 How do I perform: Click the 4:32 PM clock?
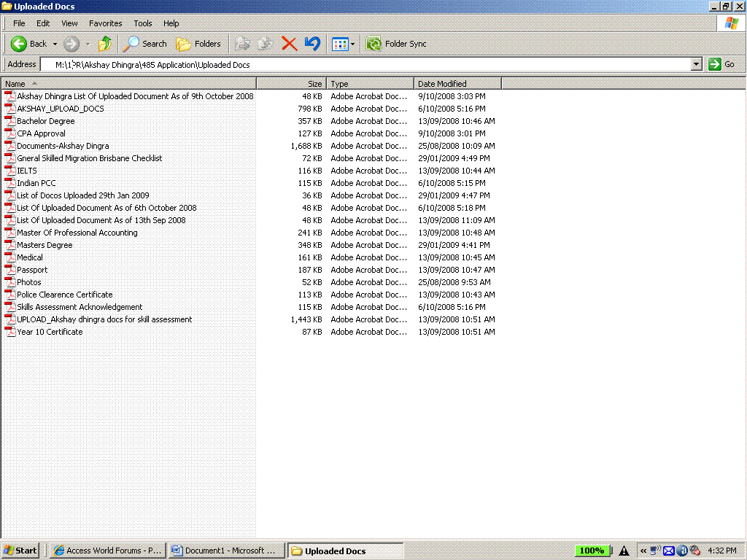[x=721, y=551]
